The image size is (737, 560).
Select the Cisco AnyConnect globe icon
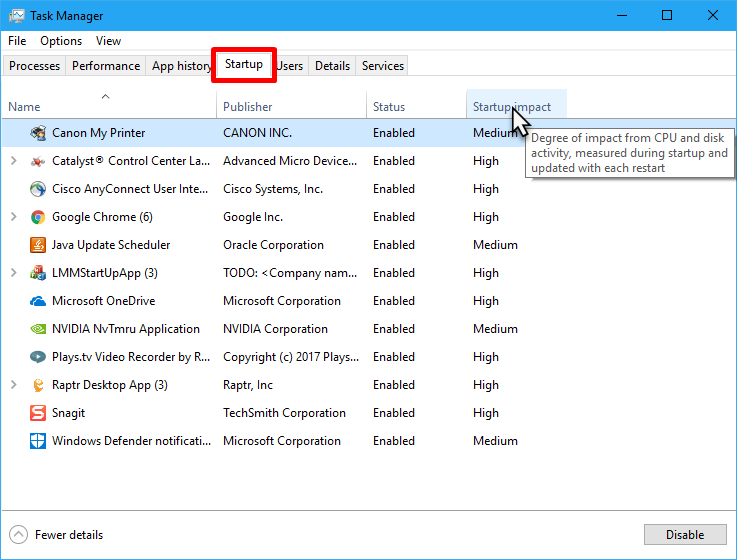point(38,189)
